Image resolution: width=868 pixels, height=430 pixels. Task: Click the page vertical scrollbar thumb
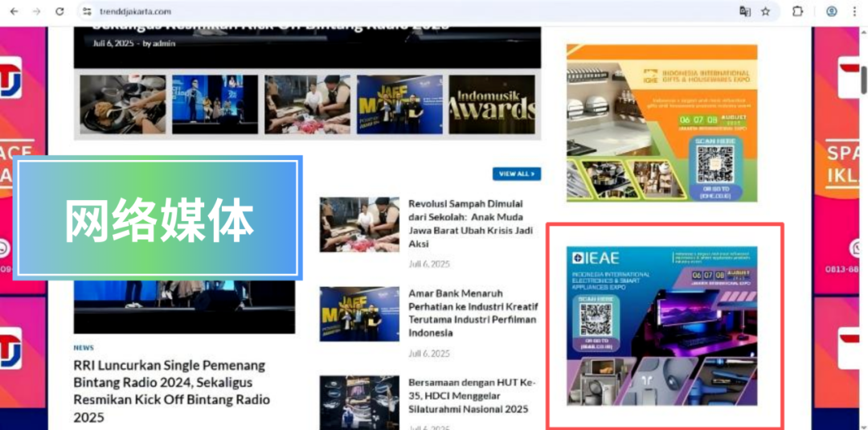(x=863, y=80)
